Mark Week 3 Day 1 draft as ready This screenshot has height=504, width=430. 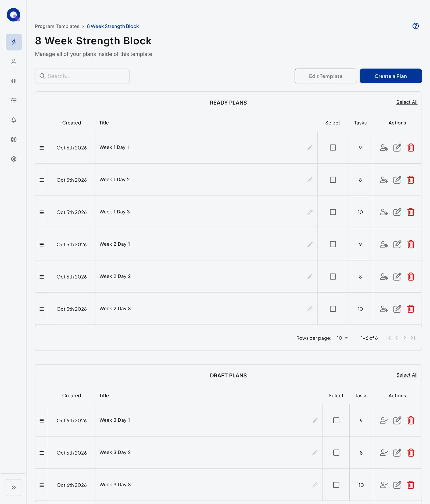pyautogui.click(x=384, y=420)
